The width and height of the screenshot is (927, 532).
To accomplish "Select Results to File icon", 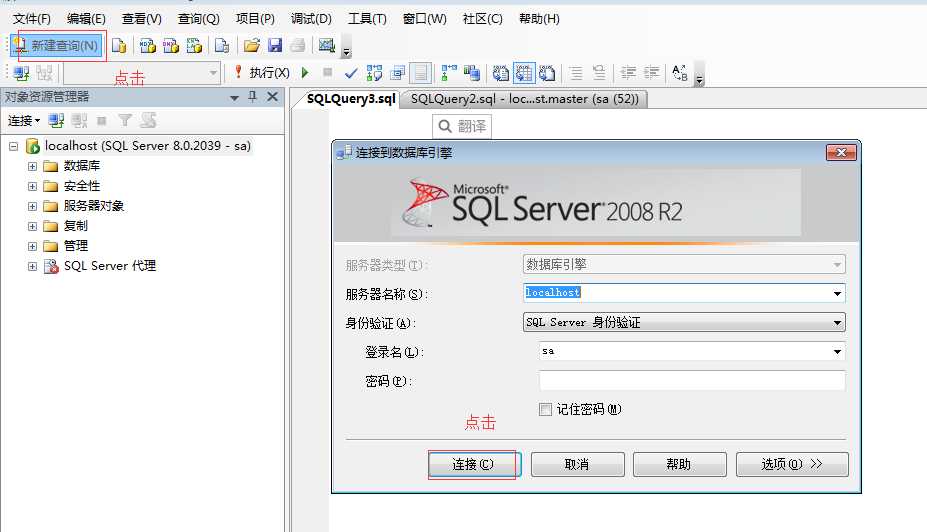I will click(x=547, y=73).
